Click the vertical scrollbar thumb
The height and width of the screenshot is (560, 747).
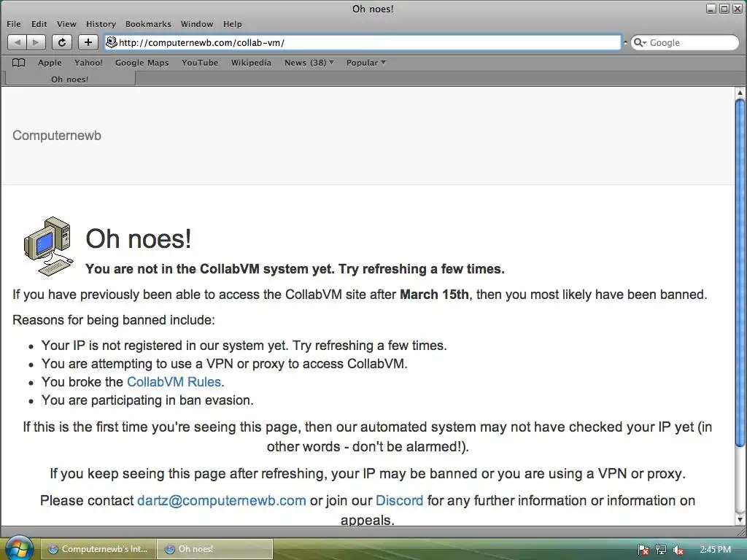click(740, 273)
